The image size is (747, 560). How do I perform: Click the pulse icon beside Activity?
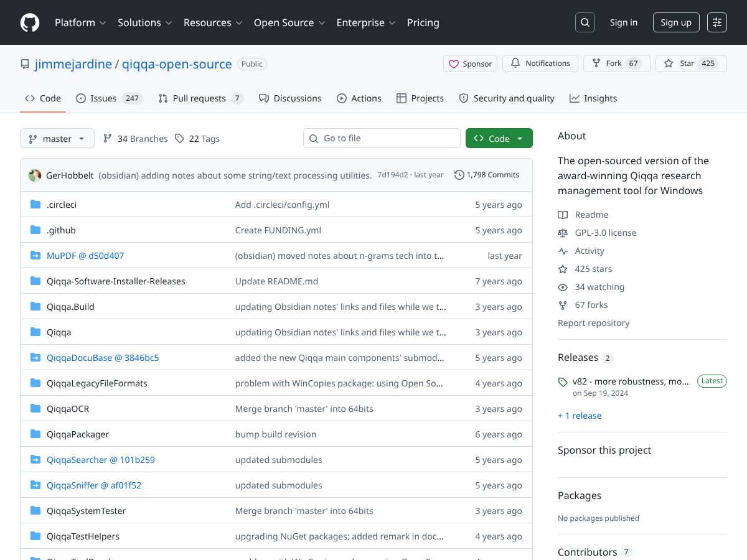click(x=563, y=251)
